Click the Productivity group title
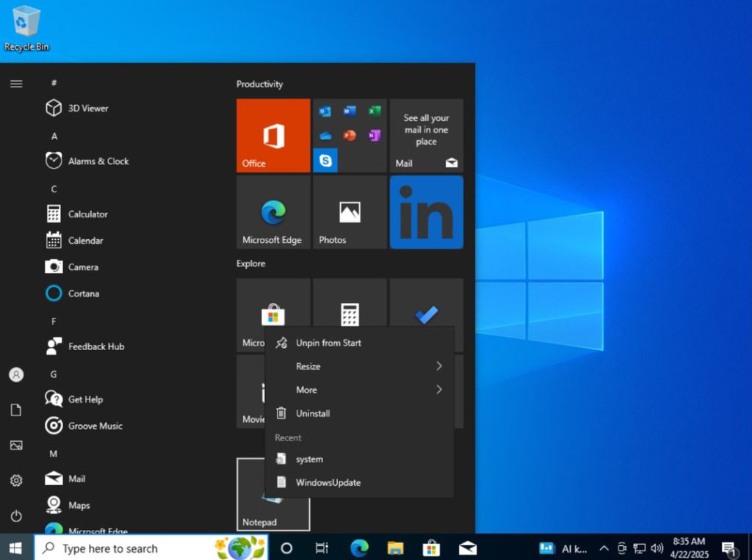 pyautogui.click(x=259, y=84)
